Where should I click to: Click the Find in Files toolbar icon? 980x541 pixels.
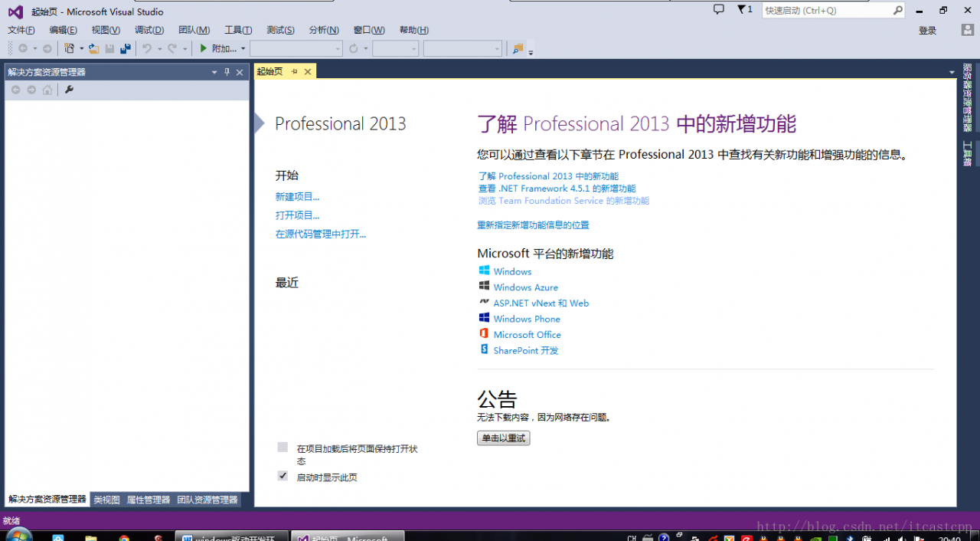(x=518, y=48)
